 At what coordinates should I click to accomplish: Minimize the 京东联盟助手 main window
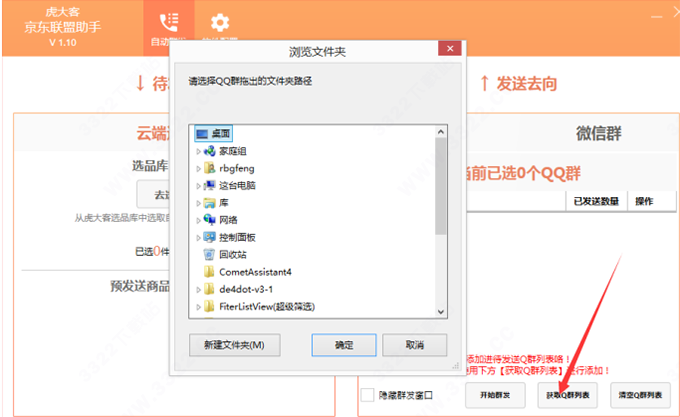[x=657, y=16]
